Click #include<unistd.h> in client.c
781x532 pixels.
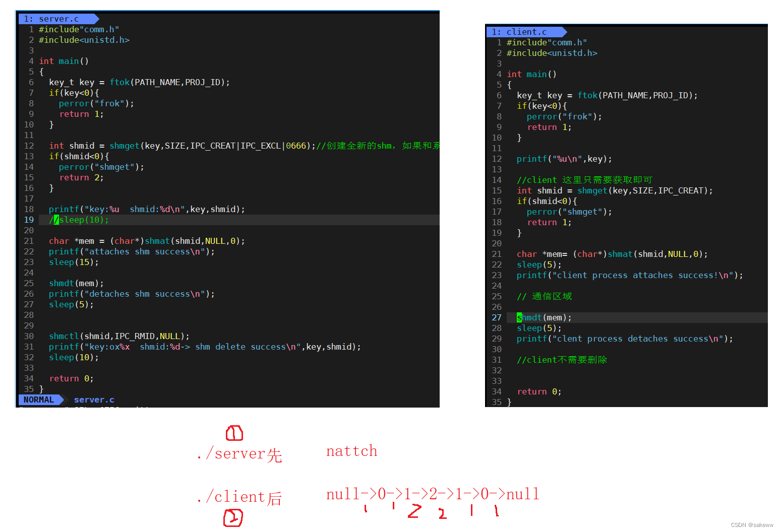coord(552,53)
